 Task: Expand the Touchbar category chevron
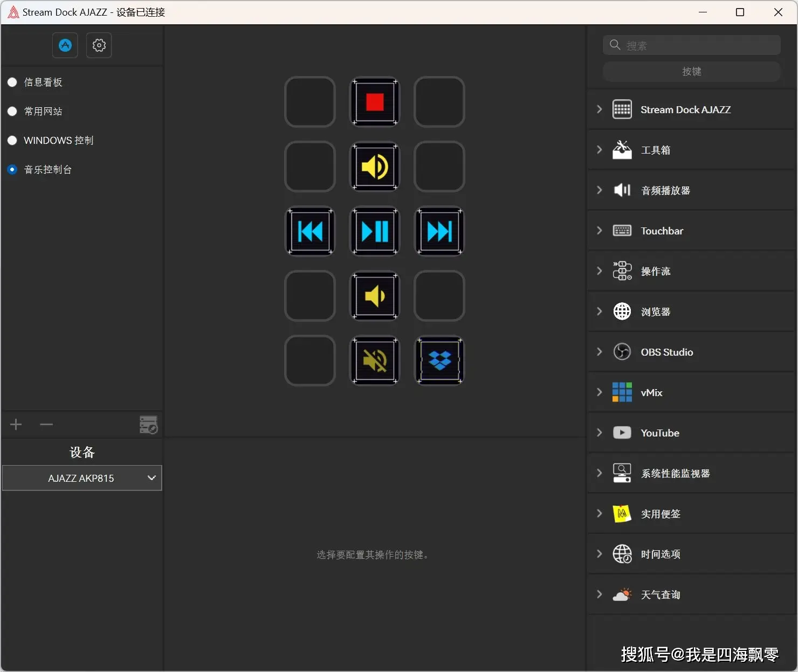[x=599, y=231]
